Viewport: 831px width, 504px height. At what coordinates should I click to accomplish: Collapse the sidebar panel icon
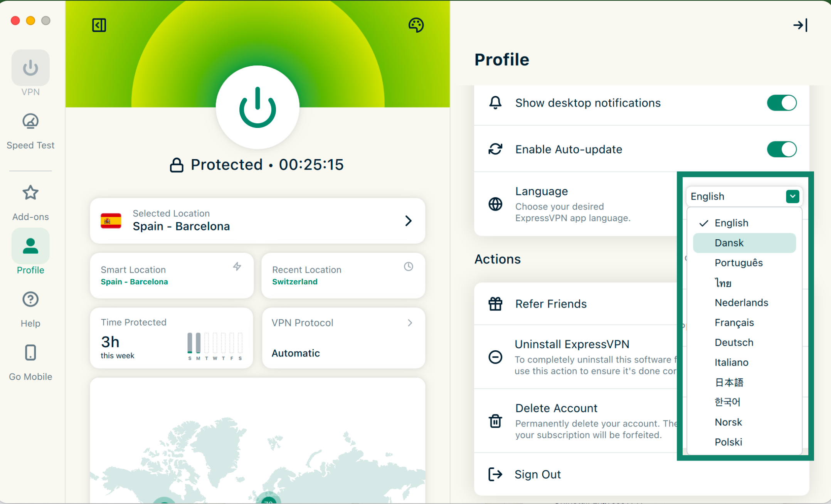coord(99,25)
